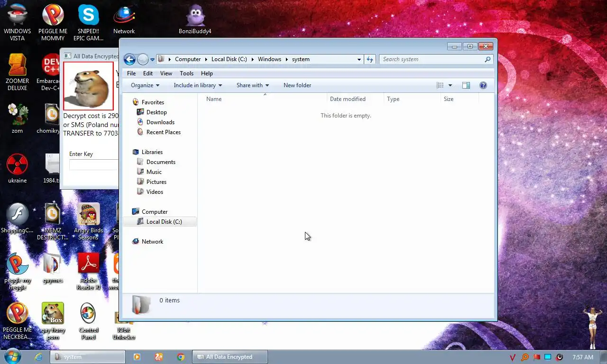The image size is (607, 364).
Task: Expand the arrow after Local Disk (C:) breadcrumb
Action: click(x=253, y=59)
